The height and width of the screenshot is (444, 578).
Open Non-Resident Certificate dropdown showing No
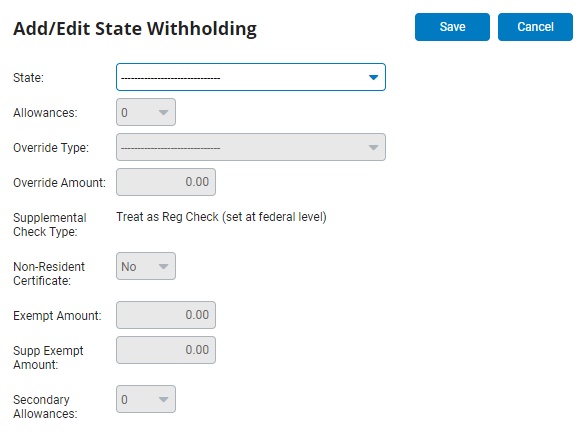146,266
